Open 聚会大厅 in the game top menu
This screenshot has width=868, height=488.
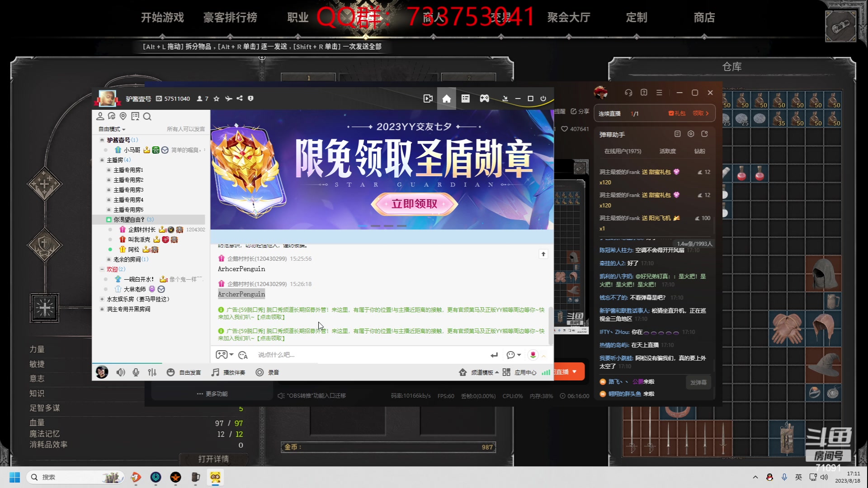pyautogui.click(x=569, y=18)
